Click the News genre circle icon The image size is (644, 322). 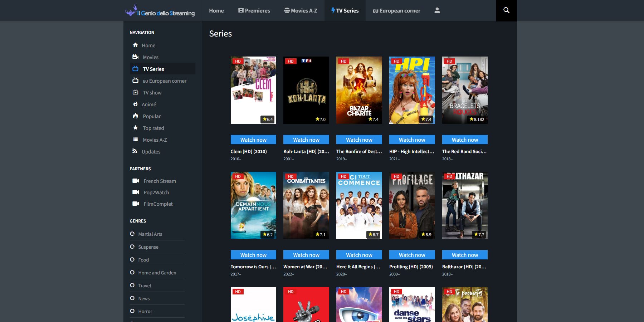click(x=132, y=298)
